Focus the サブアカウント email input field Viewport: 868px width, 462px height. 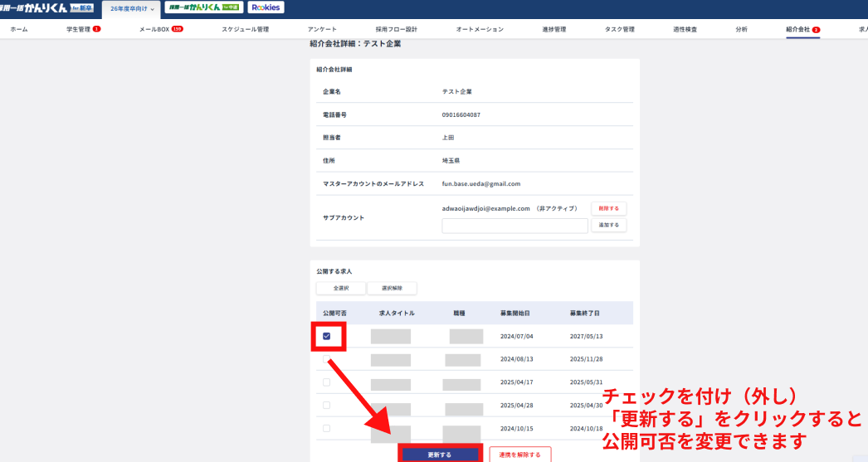point(514,226)
